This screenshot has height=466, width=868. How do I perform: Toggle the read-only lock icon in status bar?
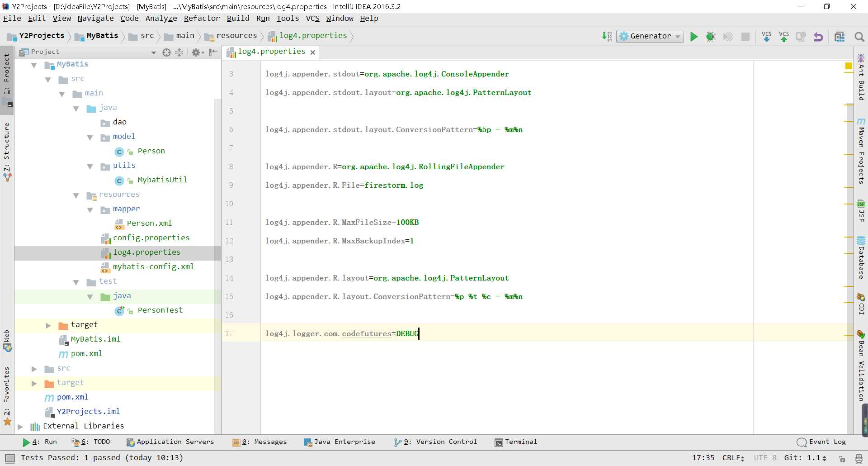(x=842, y=458)
